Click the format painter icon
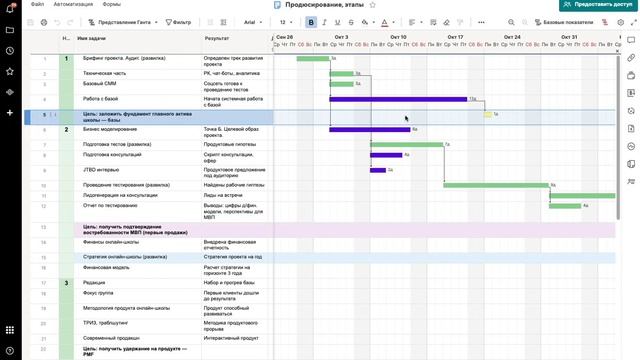 pos(460,22)
